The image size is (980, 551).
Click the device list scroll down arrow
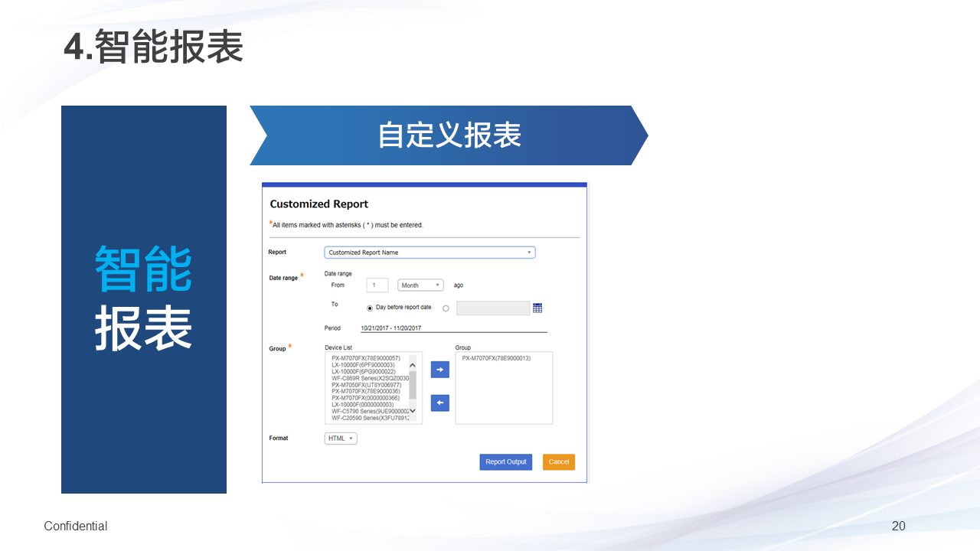pyautogui.click(x=413, y=411)
